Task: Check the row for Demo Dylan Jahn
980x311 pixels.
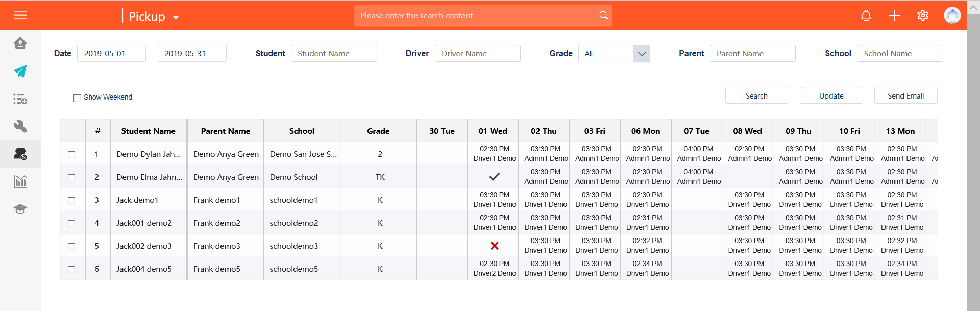Action: [71, 155]
